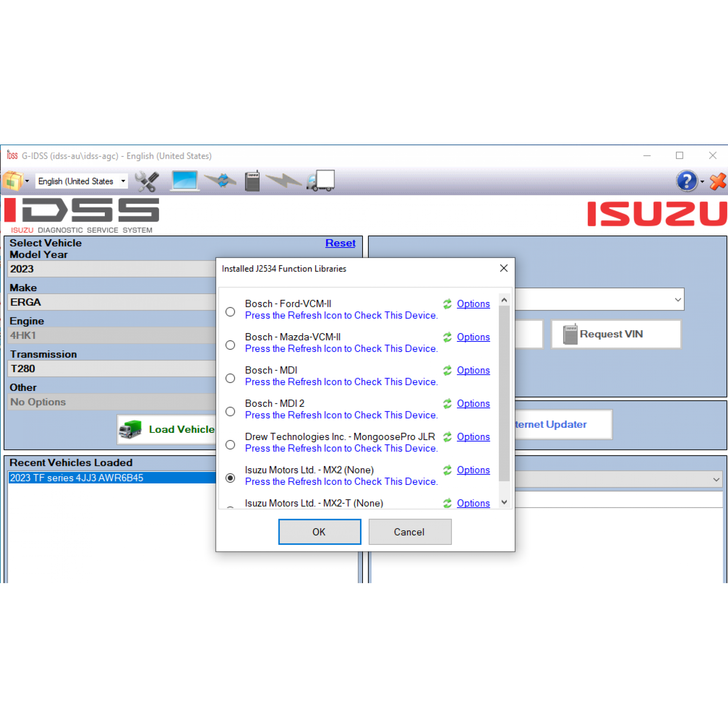The width and height of the screenshot is (728, 728).
Task: Select the Bosch Mazda-VCM-II radio button
Action: [230, 345]
